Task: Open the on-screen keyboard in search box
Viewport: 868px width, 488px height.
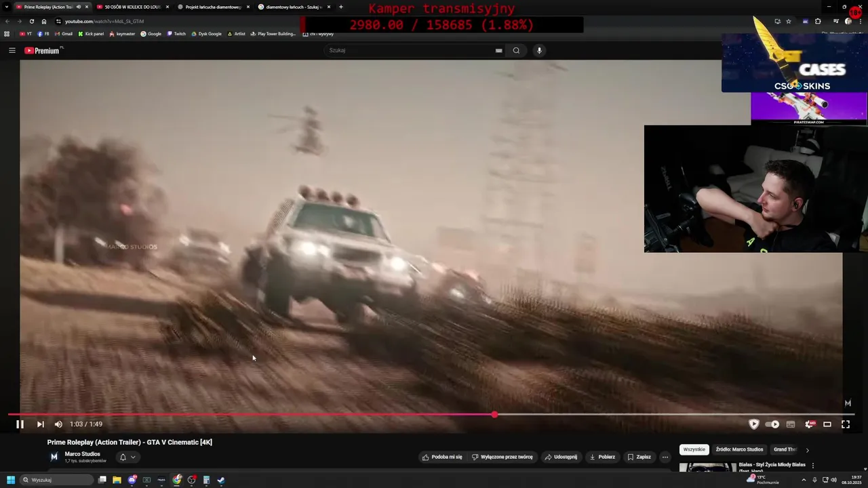Action: click(498, 50)
